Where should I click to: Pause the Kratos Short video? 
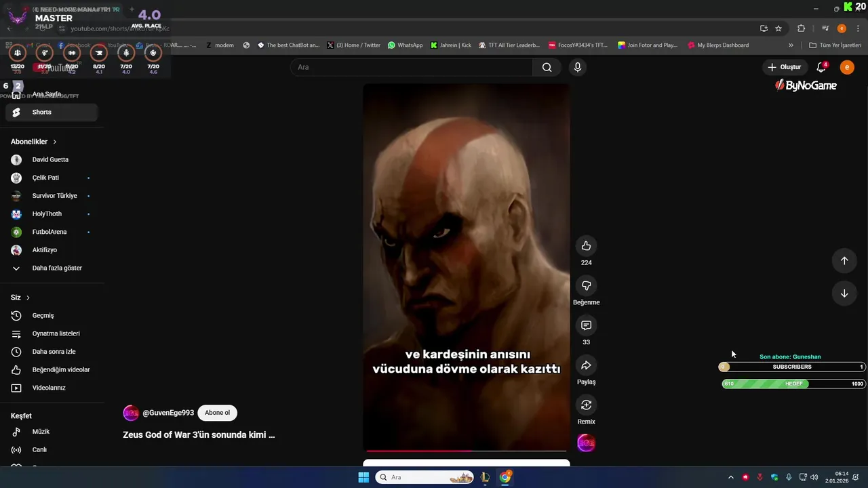467,267
